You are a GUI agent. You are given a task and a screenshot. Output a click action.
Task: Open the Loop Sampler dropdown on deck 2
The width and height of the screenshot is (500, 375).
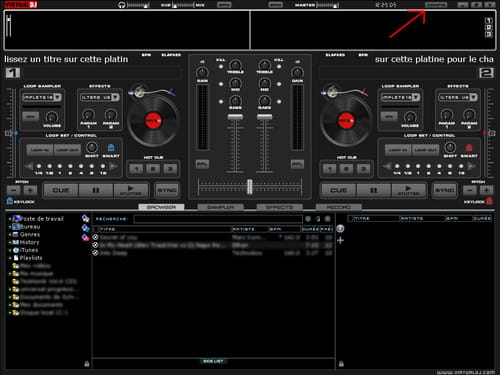(x=416, y=97)
